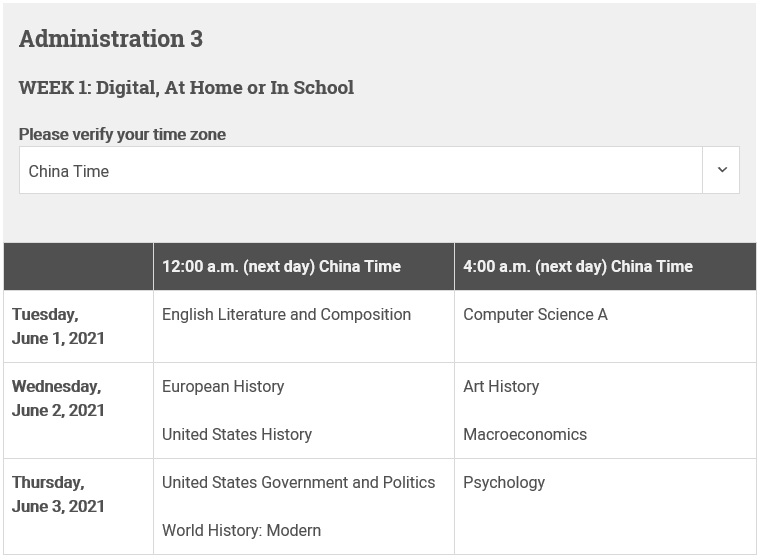Select the China Time combo box field
This screenshot has height=558, width=760.
point(379,170)
